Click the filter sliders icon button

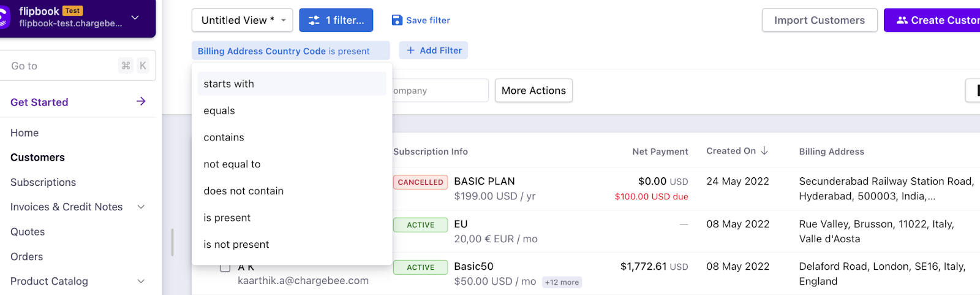coord(314,20)
